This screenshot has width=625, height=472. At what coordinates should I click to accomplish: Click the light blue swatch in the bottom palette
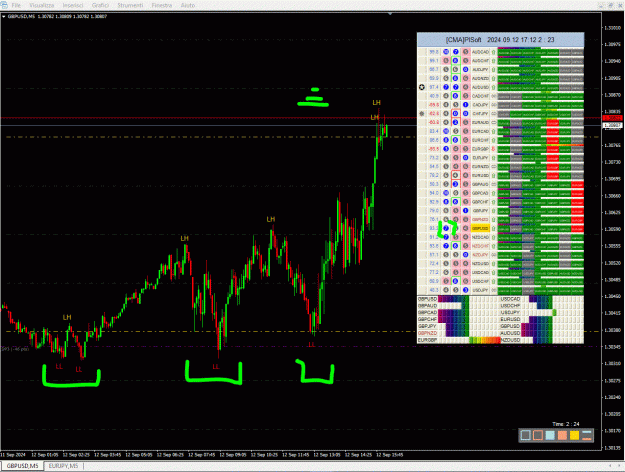[x=550, y=435]
